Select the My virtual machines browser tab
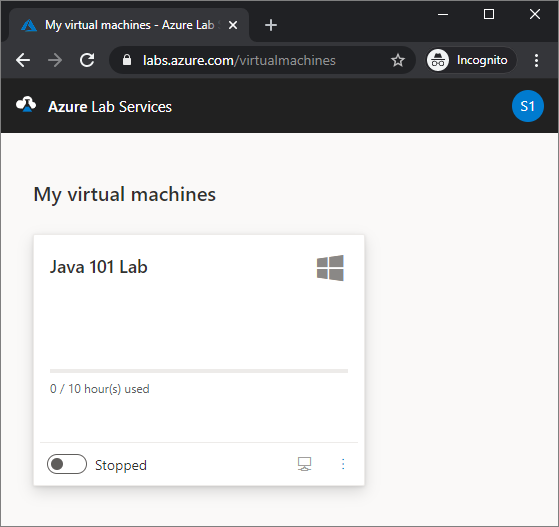This screenshot has width=559, height=527. (x=129, y=25)
